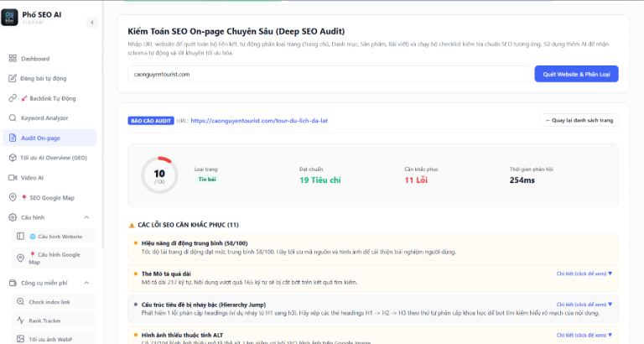Open Tối ưu AI Overview (GEO)

coord(49,158)
